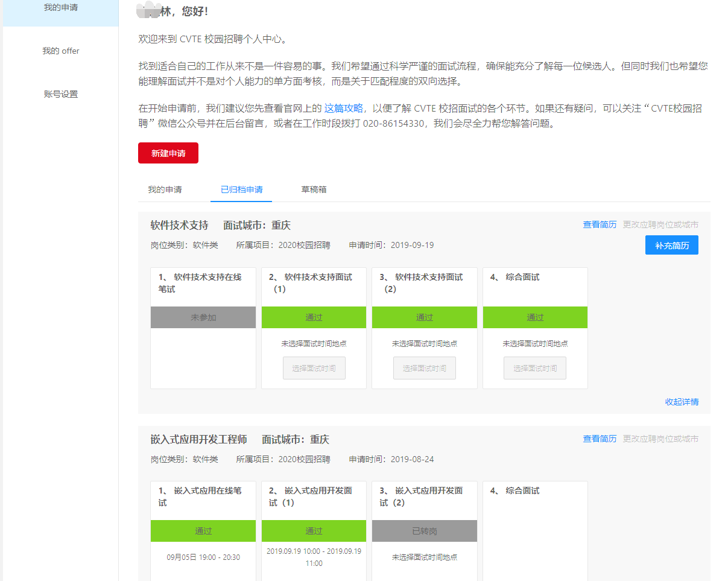The width and height of the screenshot is (728, 581).
Task: Open 查看简历 for the 软件技术支持 position
Action: click(600, 224)
